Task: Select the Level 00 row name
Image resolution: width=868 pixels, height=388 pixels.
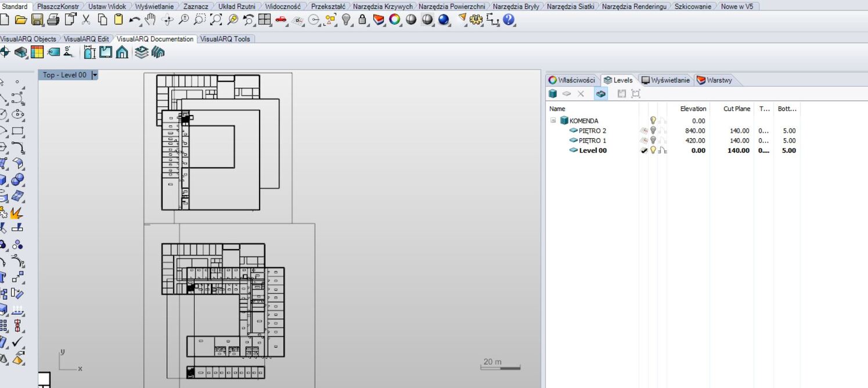Action: pos(593,150)
